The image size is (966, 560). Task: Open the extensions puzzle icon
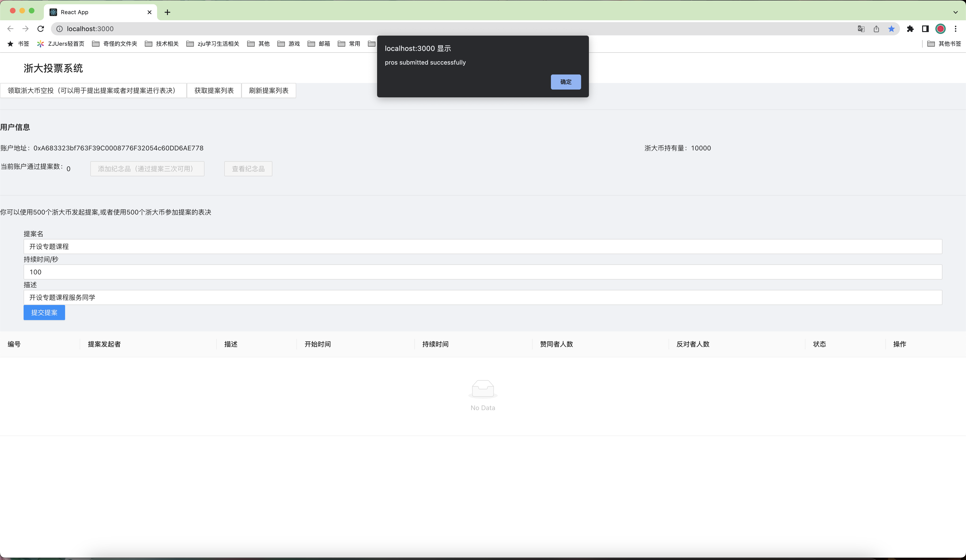[910, 29]
